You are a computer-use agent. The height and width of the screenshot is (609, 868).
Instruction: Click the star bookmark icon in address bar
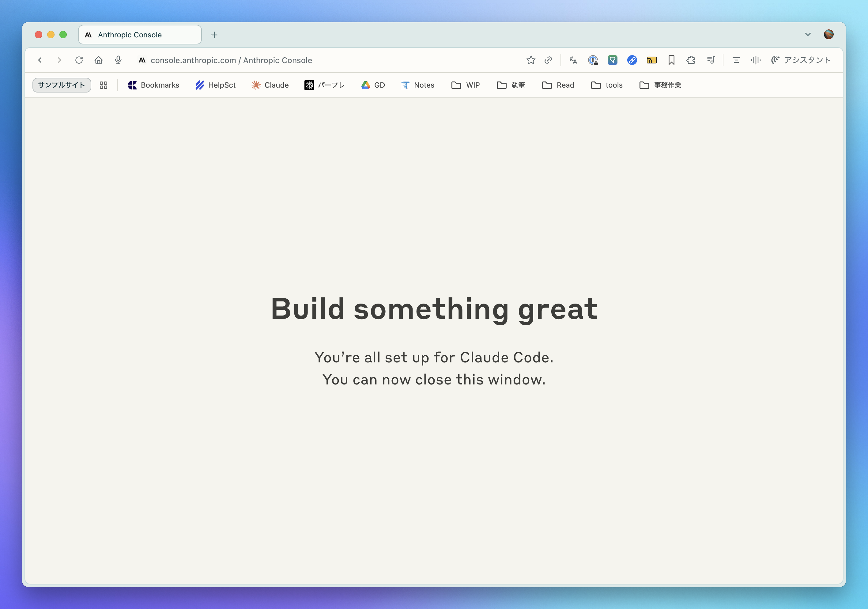531,60
